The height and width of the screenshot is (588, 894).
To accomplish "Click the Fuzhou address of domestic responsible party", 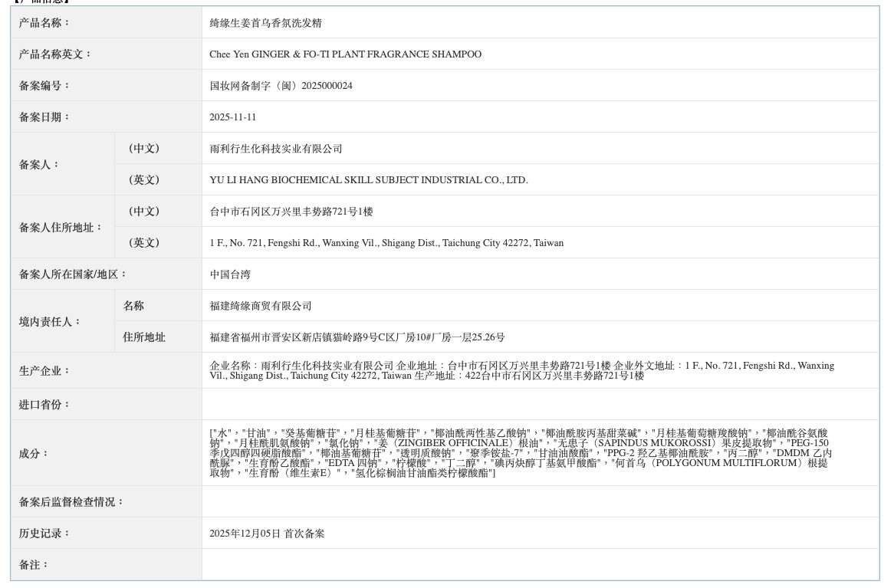I will pyautogui.click(x=357, y=337).
